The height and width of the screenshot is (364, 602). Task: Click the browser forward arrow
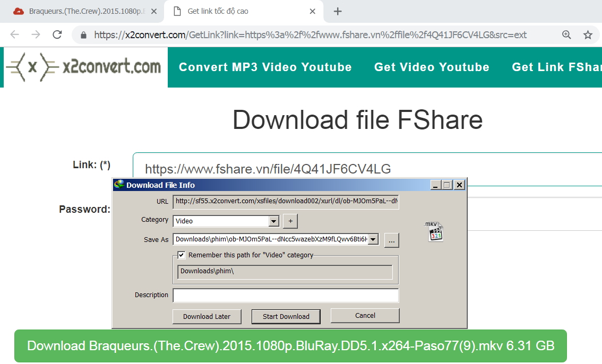pos(36,35)
